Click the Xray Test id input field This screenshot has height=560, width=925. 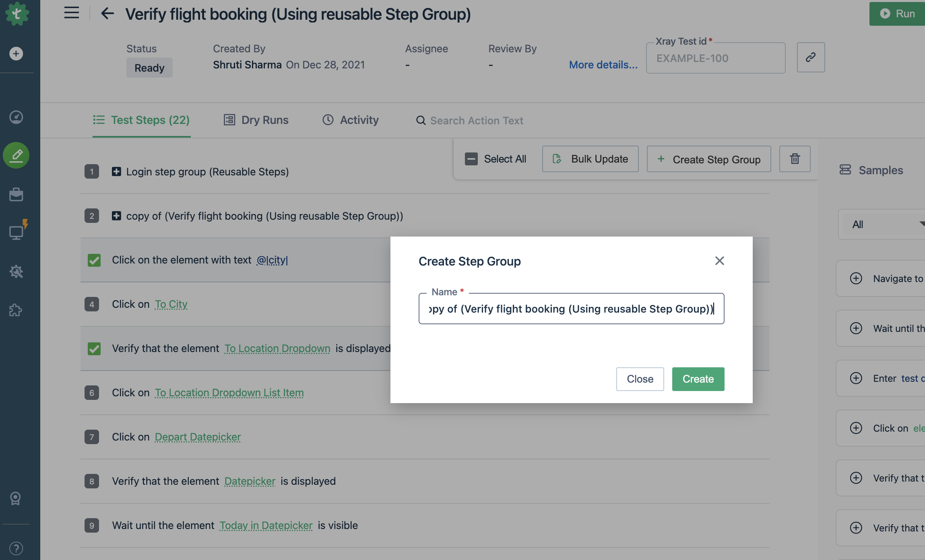tap(716, 58)
